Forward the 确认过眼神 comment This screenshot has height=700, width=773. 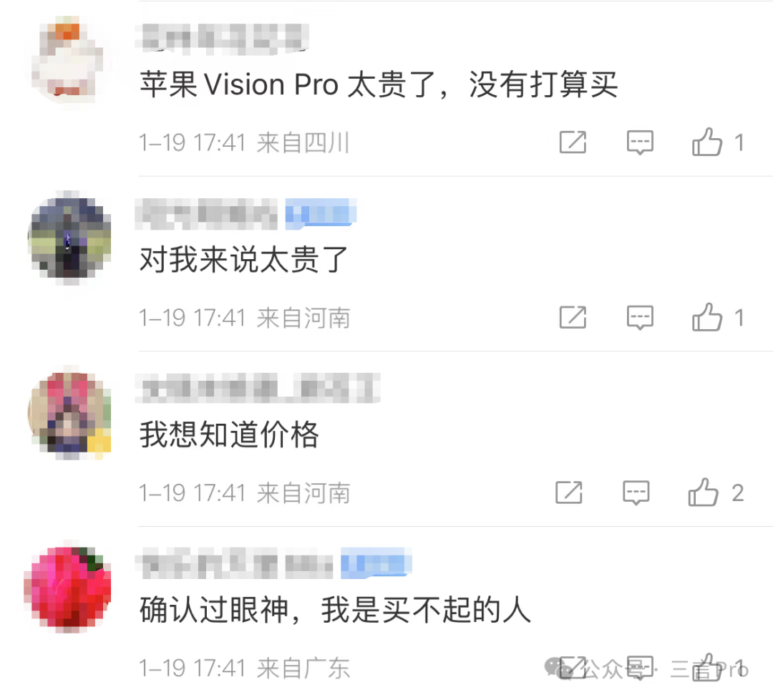pos(573,668)
